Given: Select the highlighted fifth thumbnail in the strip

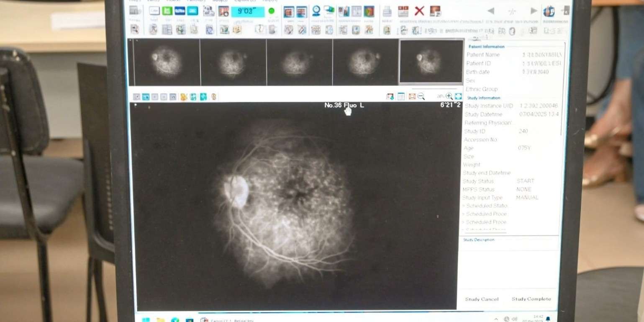Looking at the screenshot, I should 431,62.
